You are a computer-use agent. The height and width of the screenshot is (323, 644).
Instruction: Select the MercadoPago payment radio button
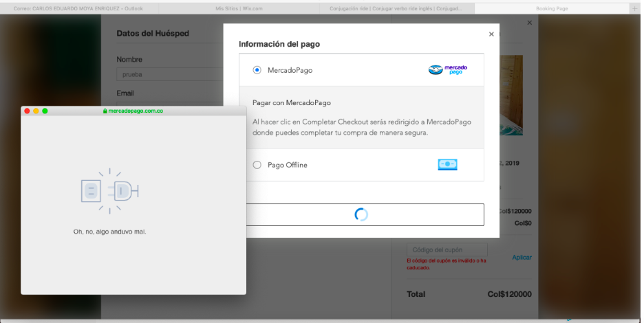(257, 70)
